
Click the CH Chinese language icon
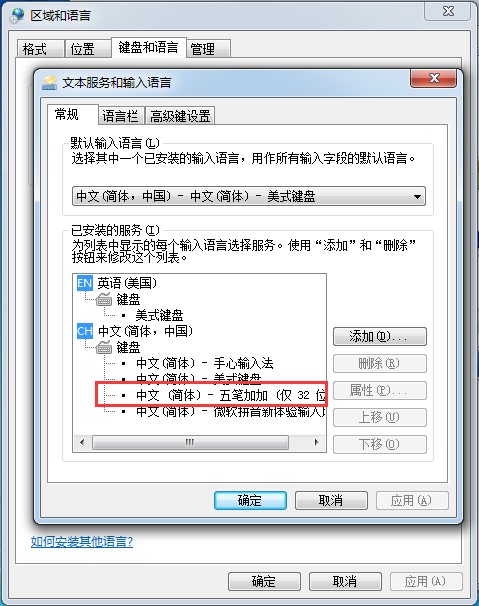(85, 331)
